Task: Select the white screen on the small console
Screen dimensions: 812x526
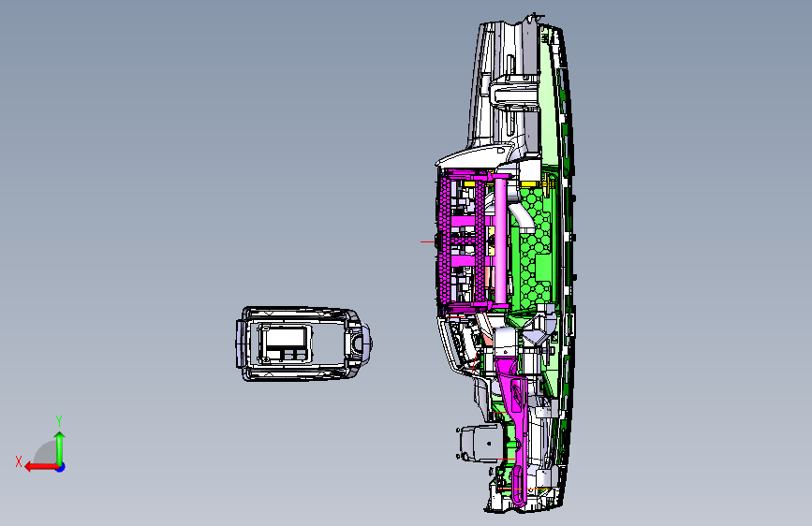Action: pyautogui.click(x=284, y=338)
